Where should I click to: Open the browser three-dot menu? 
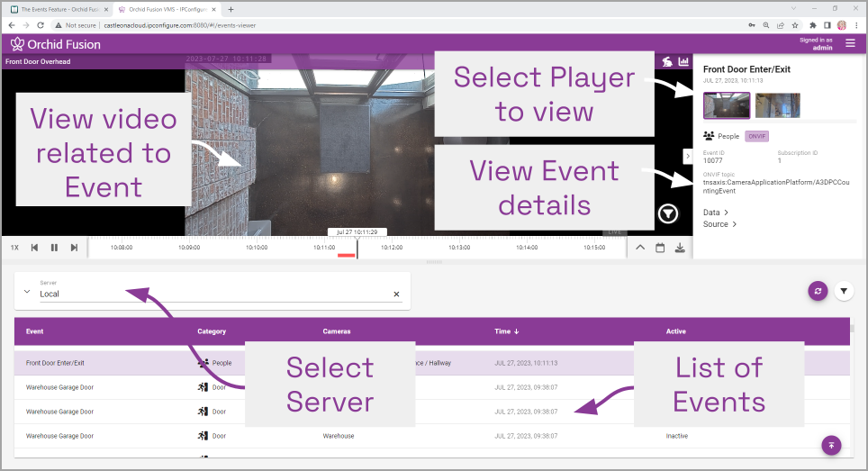[857, 25]
